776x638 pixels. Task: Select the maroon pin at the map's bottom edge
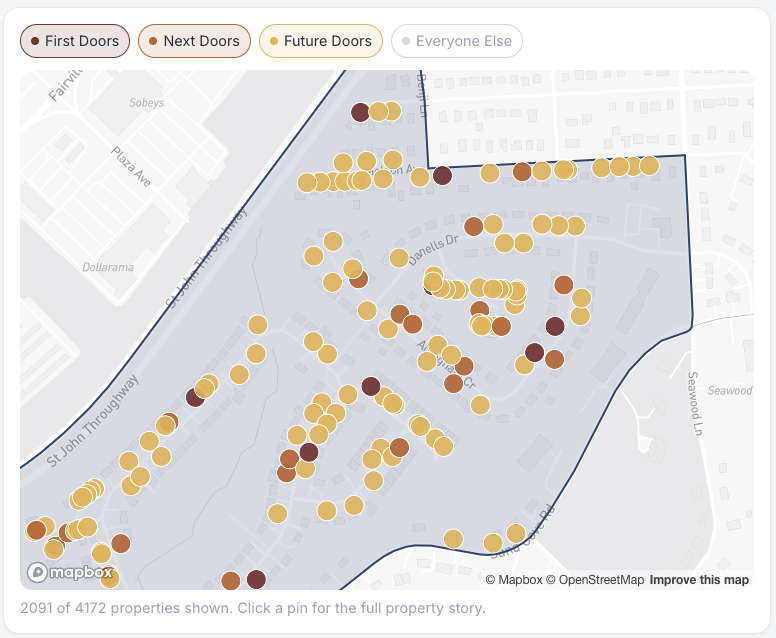point(256,579)
